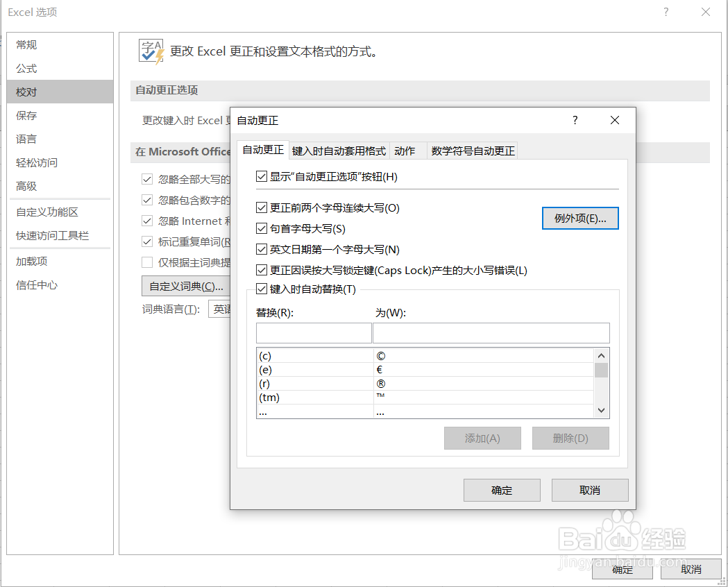Click the ® symbol in the list
This screenshot has width=728, height=587.
[381, 384]
